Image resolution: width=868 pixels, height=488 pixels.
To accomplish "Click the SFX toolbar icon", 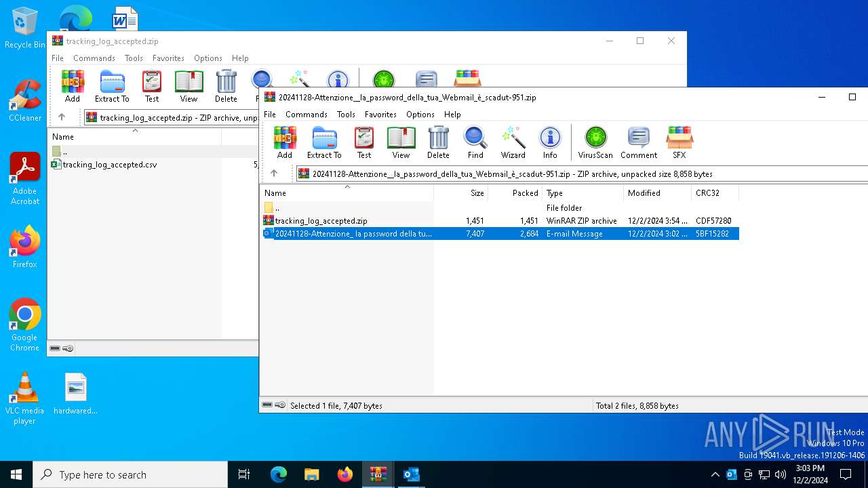I will 679,142.
